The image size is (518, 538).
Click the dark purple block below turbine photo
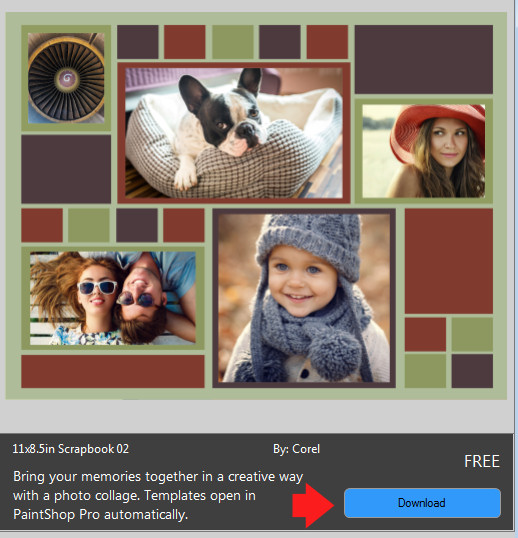click(x=66, y=169)
